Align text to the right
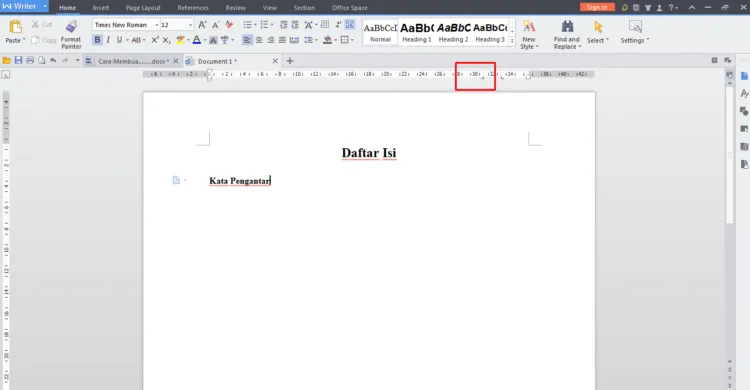 (270, 40)
